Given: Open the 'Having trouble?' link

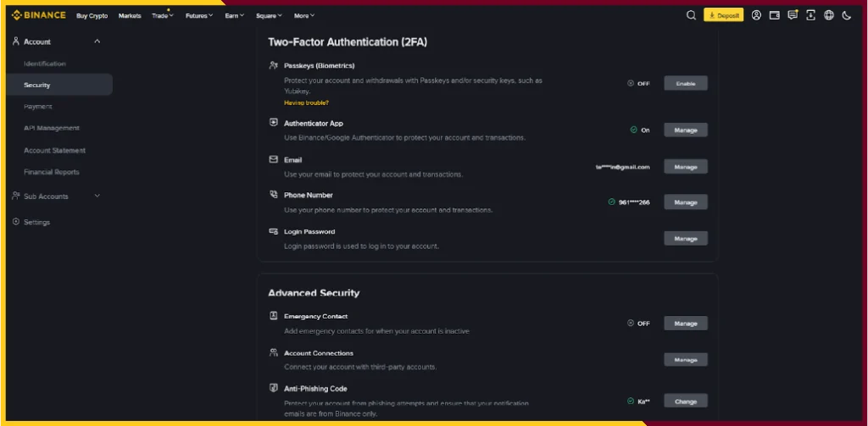Looking at the screenshot, I should [x=306, y=102].
